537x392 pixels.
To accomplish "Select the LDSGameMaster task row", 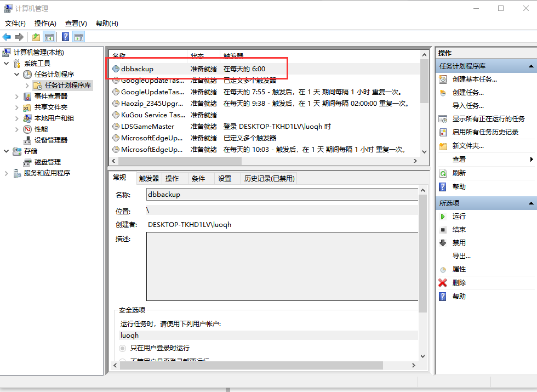I will [x=264, y=127].
